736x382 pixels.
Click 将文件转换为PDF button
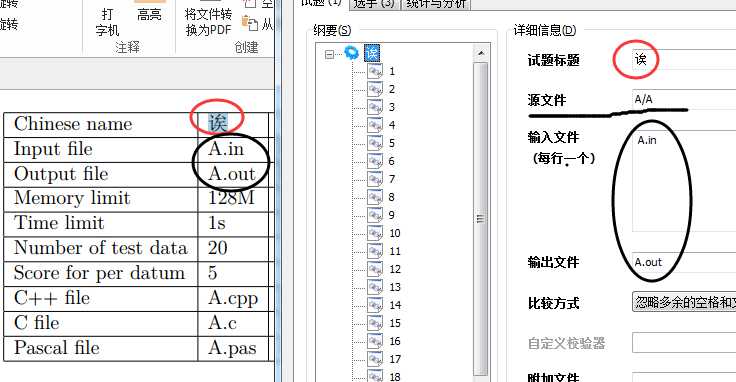pyautogui.click(x=208, y=20)
